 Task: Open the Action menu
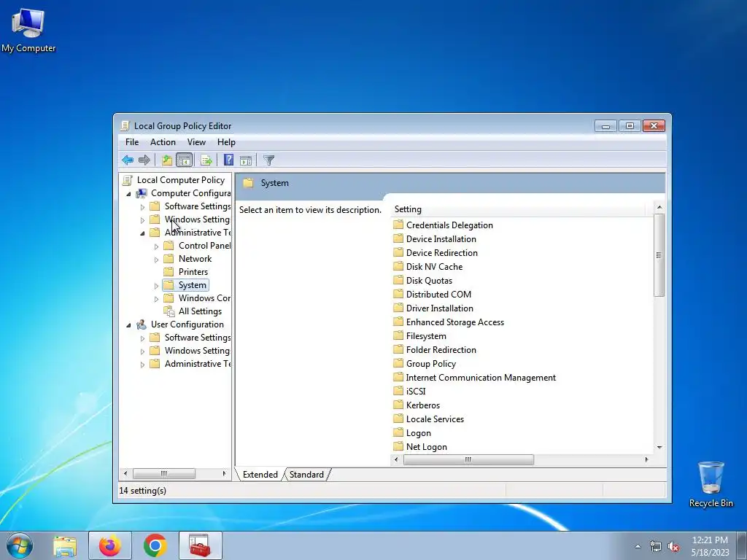[163, 142]
